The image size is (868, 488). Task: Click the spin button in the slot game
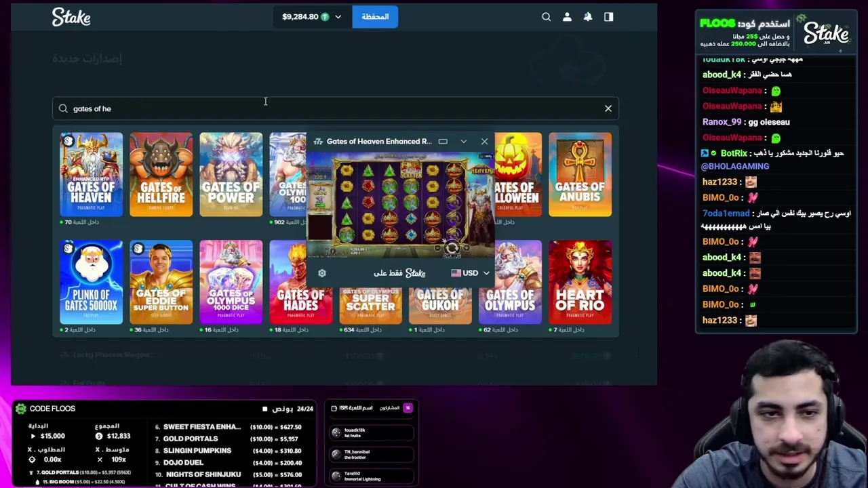[x=452, y=248]
